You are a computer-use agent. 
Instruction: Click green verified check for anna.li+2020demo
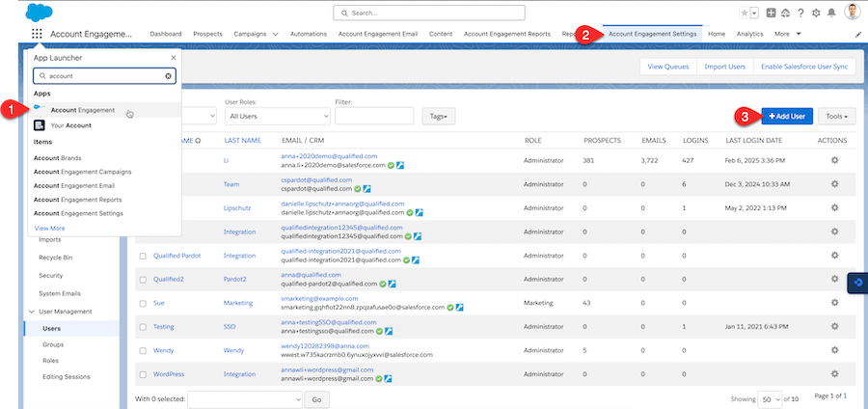[x=391, y=165]
